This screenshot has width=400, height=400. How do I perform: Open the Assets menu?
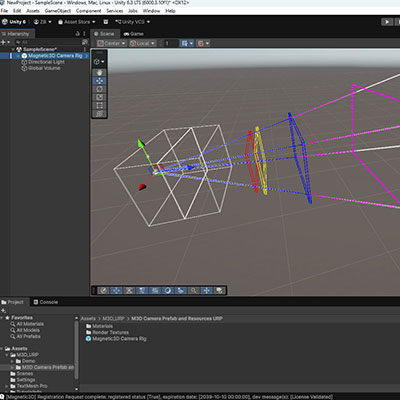[x=33, y=11]
